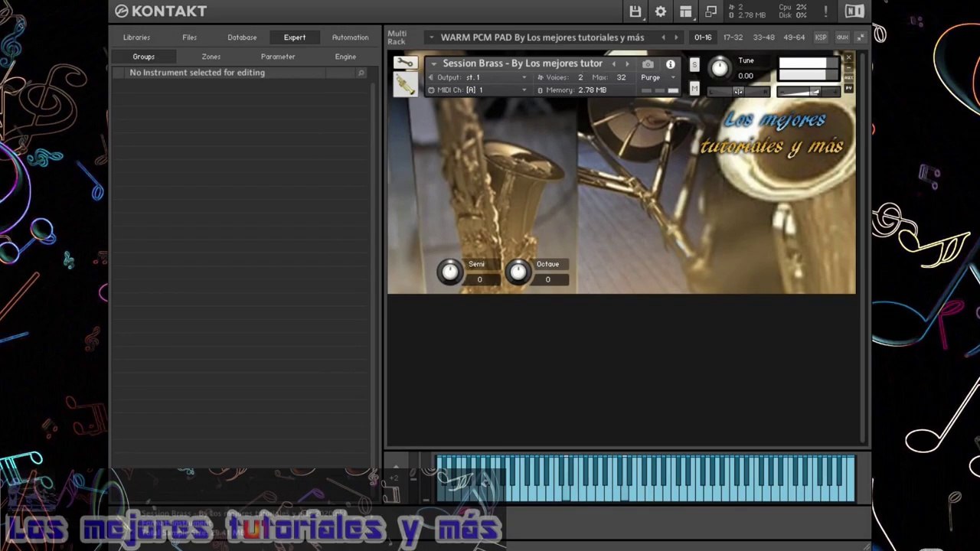Toggle instrument aux button on Session Brass

click(848, 78)
